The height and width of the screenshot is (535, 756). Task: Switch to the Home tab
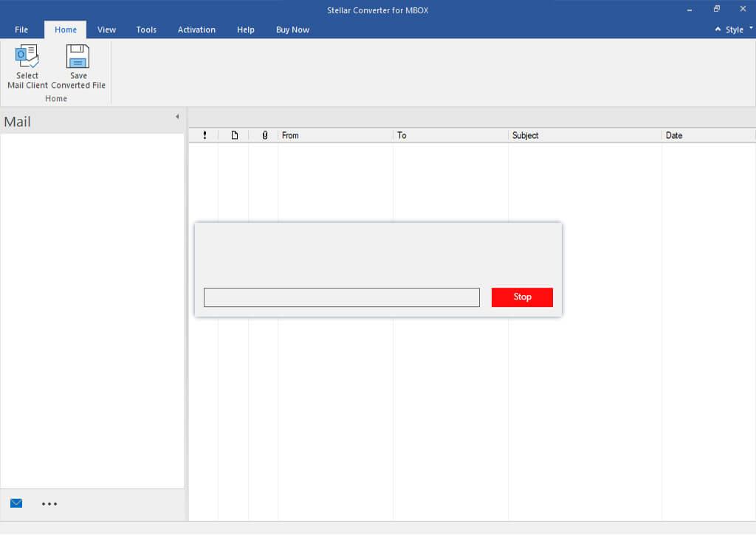(x=66, y=30)
